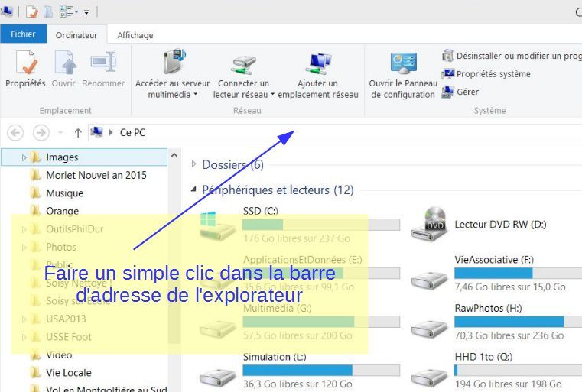Viewport: 582px width, 392px height.
Task: Switch to the Ordinateur ribbon tab
Action: [x=76, y=35]
